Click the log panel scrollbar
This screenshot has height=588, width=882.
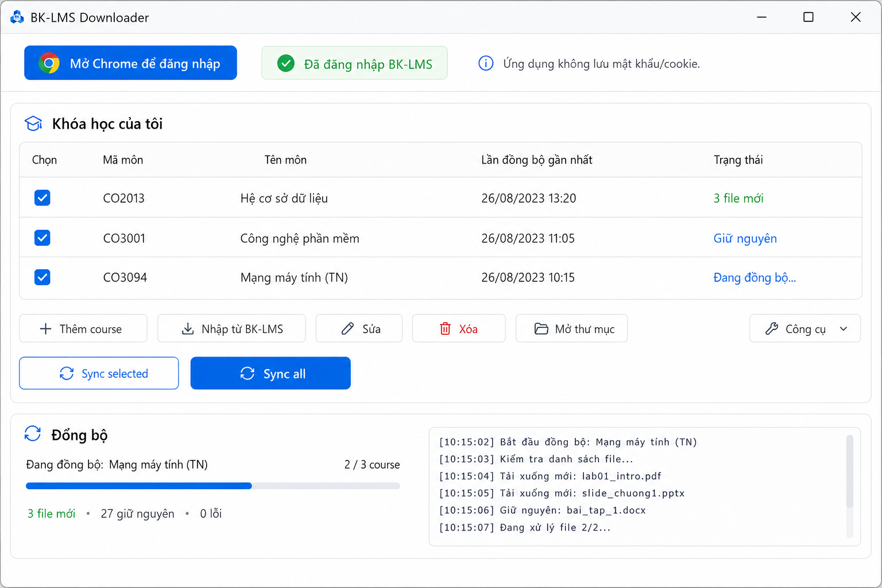(x=850, y=471)
